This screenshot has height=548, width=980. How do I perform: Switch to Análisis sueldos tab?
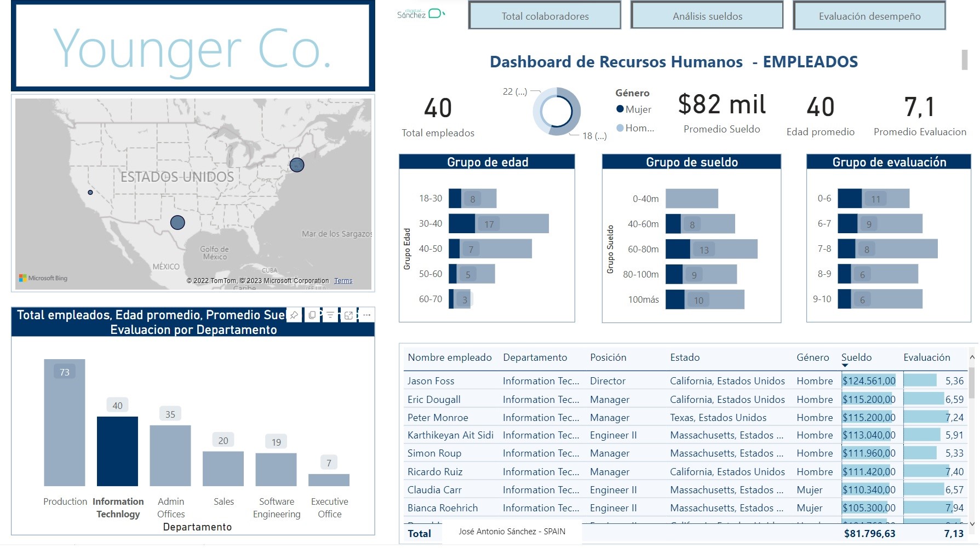(x=707, y=16)
